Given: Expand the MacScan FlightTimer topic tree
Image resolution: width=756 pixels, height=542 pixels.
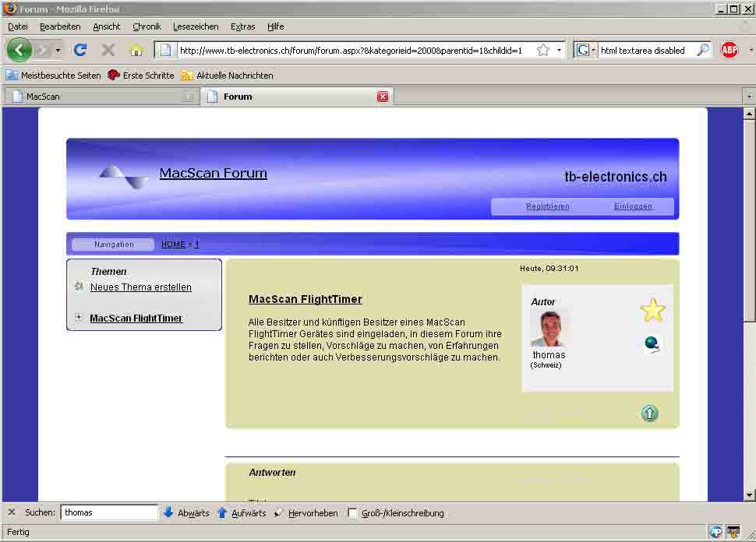Looking at the screenshot, I should click(78, 317).
